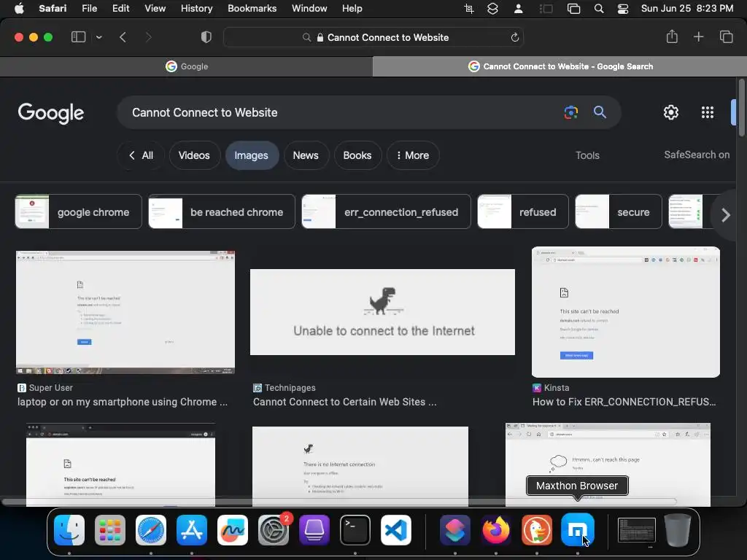Open the Window menu

point(309,9)
